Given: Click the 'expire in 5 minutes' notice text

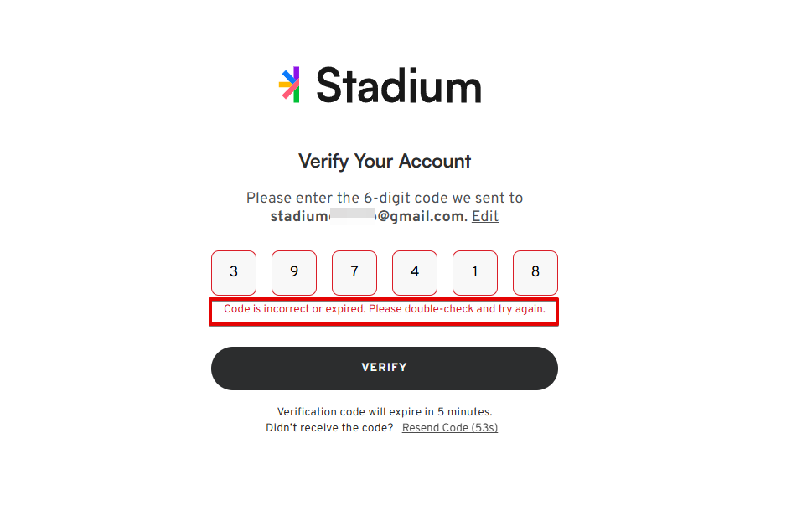Looking at the screenshot, I should tap(385, 412).
